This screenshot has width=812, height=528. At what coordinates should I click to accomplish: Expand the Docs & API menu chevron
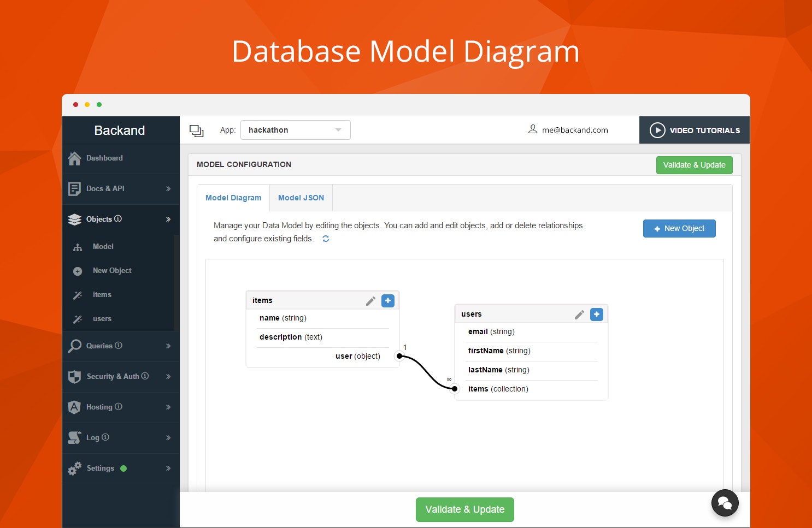point(168,189)
